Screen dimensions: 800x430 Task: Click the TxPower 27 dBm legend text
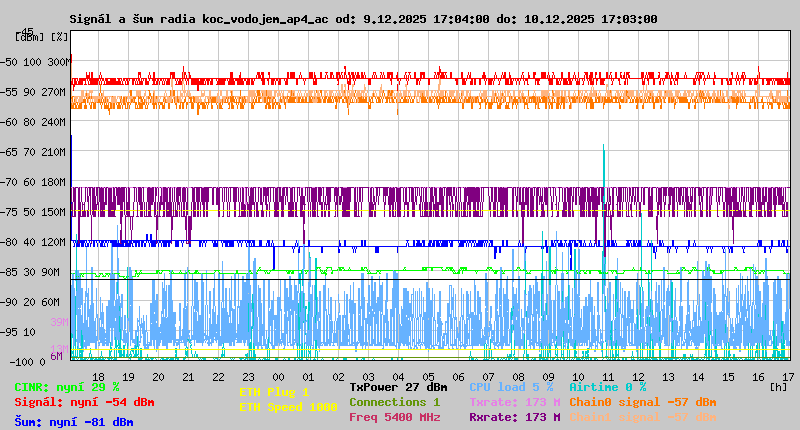[398, 387]
